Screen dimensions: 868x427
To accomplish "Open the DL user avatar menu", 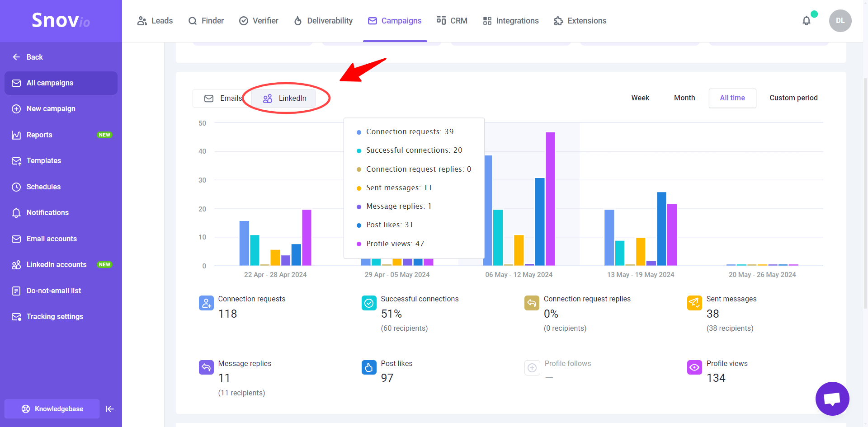I will pos(840,21).
